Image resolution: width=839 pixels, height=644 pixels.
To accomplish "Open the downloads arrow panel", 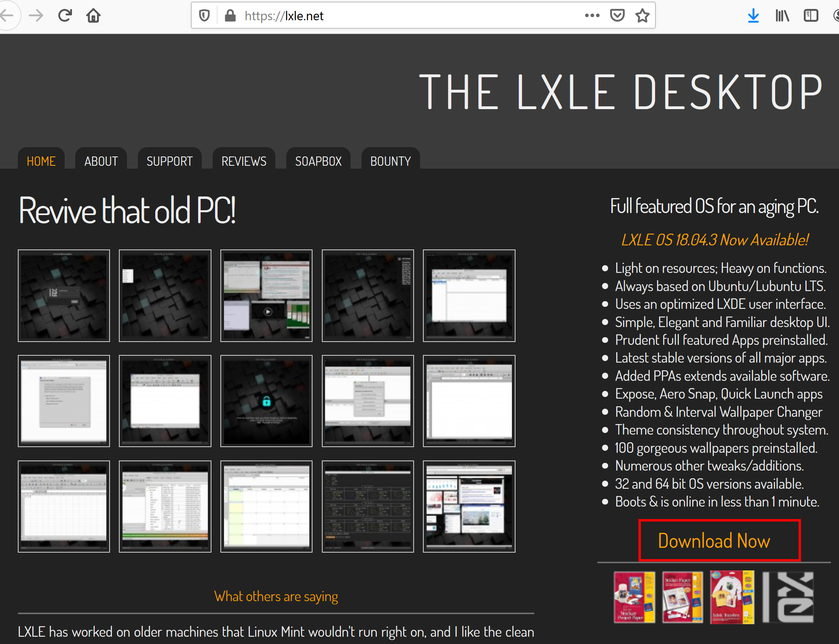I will coord(753,16).
